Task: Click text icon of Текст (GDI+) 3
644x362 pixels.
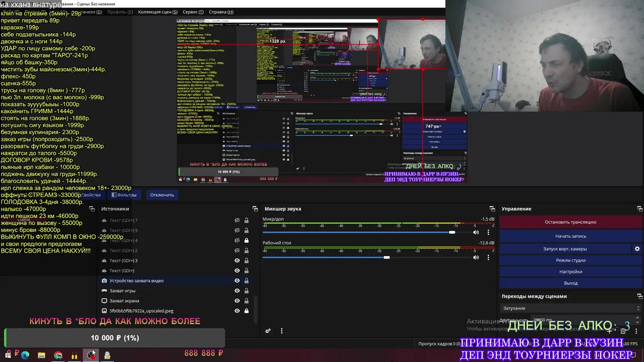Action: (104, 260)
